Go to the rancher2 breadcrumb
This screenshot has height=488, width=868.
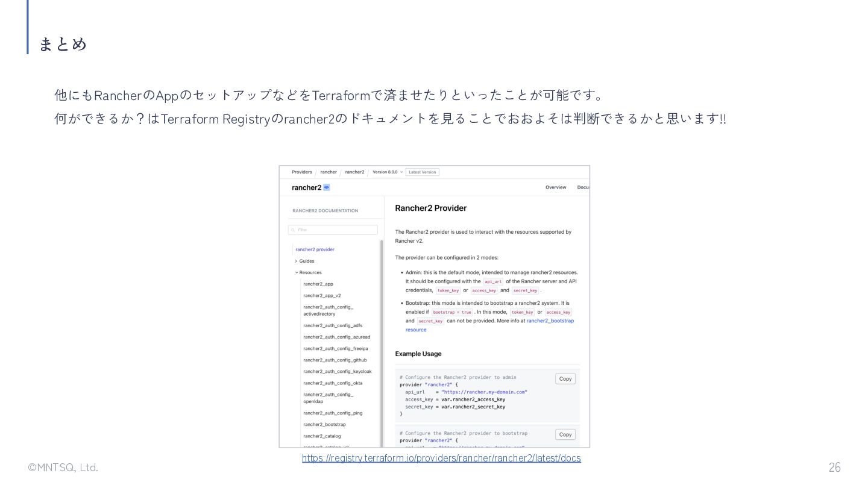coord(354,172)
